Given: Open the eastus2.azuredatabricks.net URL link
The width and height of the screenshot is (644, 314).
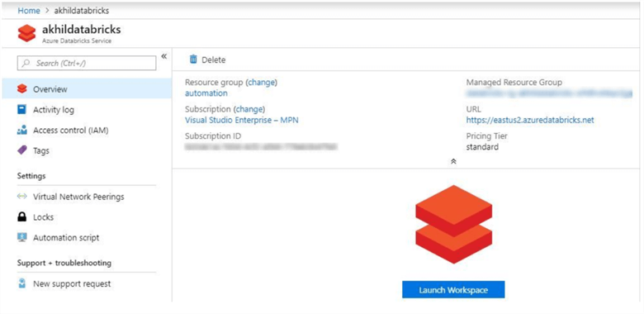Looking at the screenshot, I should (x=530, y=120).
